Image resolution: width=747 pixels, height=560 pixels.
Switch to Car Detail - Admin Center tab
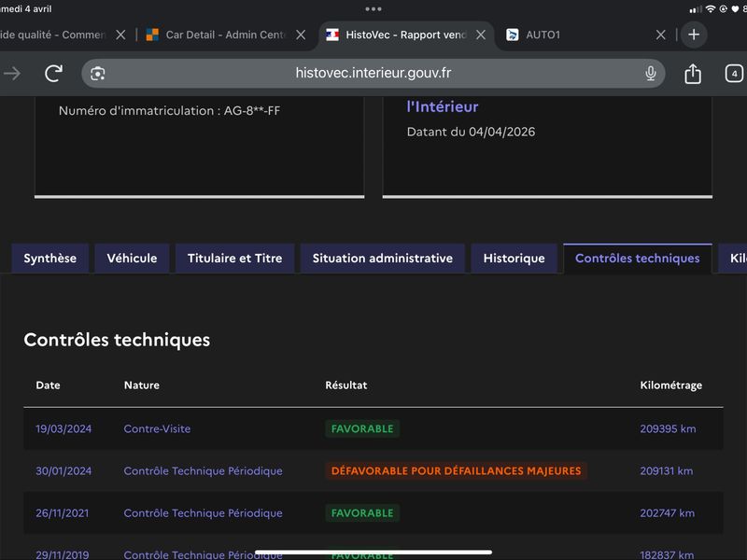pos(224,35)
